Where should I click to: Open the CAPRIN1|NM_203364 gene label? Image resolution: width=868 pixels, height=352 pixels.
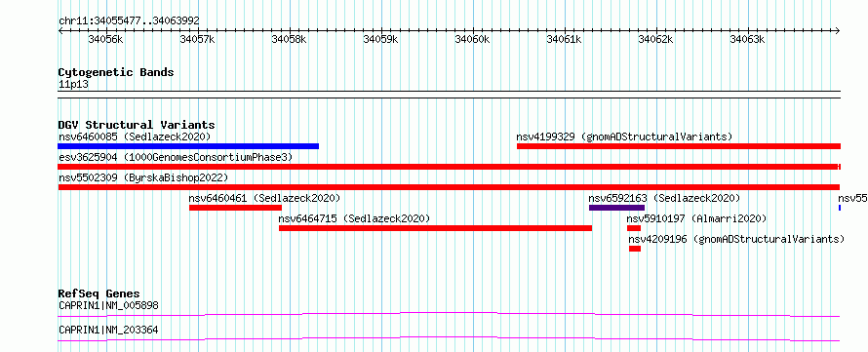108,330
